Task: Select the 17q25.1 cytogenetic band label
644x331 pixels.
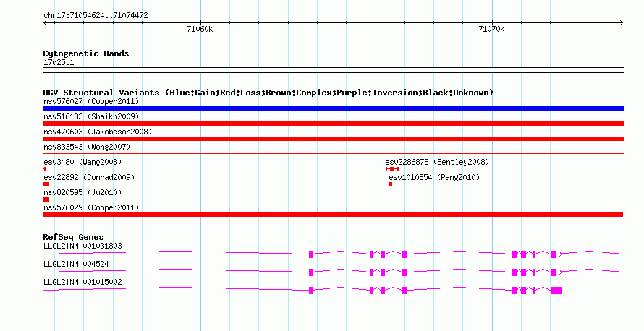Action: click(x=59, y=63)
